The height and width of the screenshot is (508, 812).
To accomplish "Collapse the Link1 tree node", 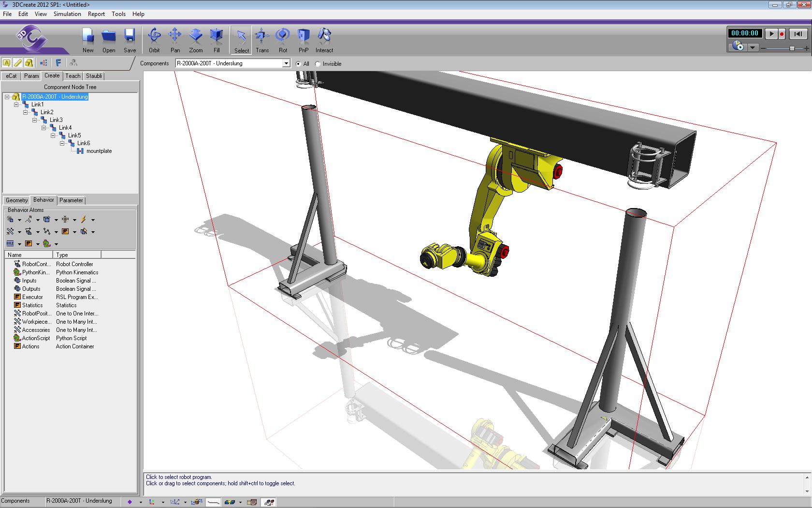I will point(16,105).
